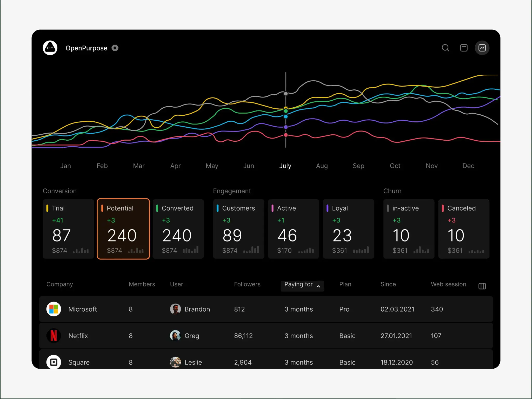Select the July month label
The height and width of the screenshot is (399, 532).
click(x=285, y=166)
